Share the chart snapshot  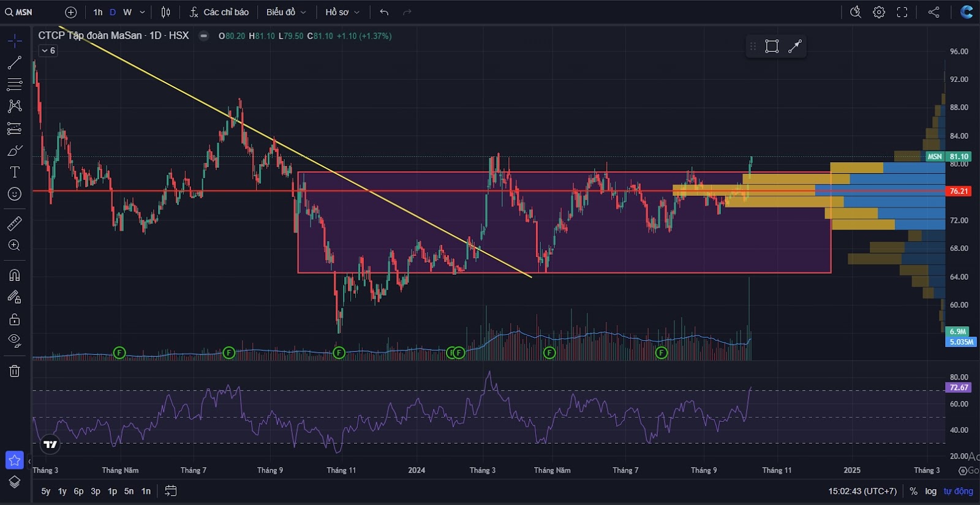(x=933, y=12)
